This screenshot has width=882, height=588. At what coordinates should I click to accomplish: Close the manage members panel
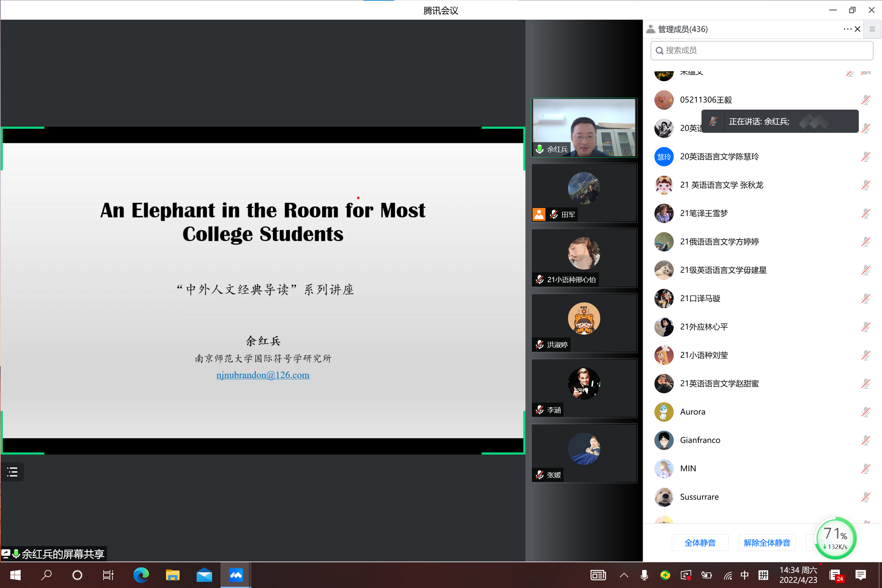857,29
